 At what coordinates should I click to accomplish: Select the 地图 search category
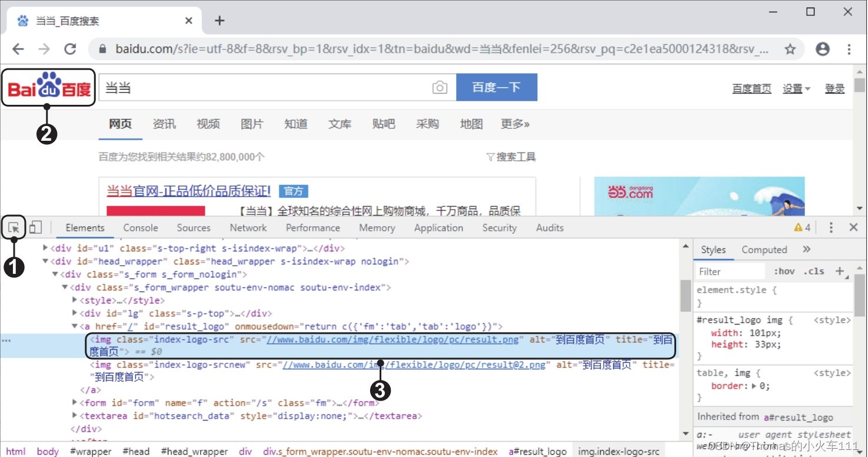[471, 124]
